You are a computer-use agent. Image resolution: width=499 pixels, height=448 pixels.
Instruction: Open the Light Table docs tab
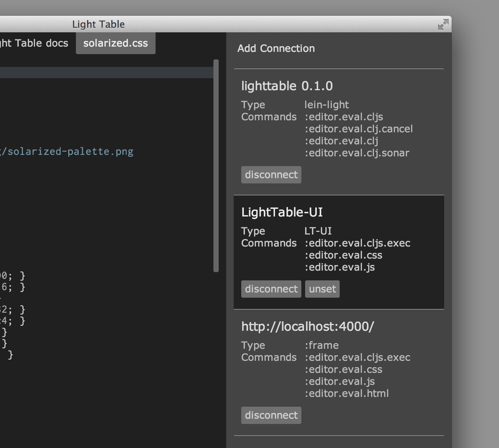34,43
